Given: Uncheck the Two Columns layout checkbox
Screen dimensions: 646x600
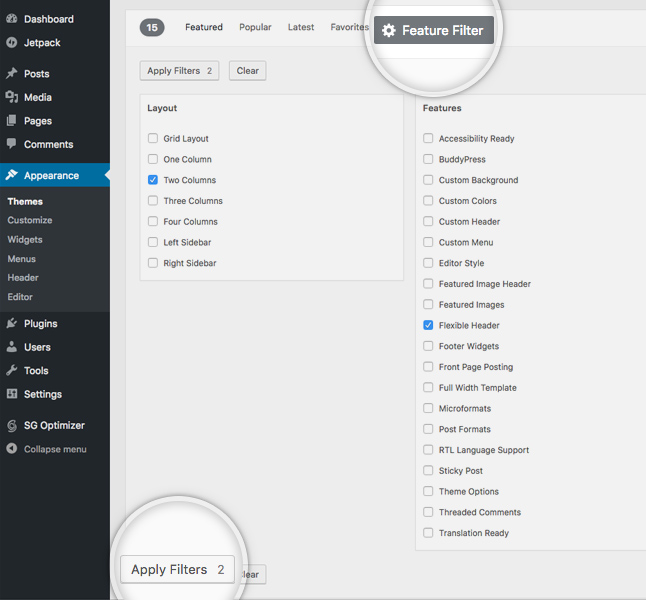Looking at the screenshot, I should tap(153, 180).
